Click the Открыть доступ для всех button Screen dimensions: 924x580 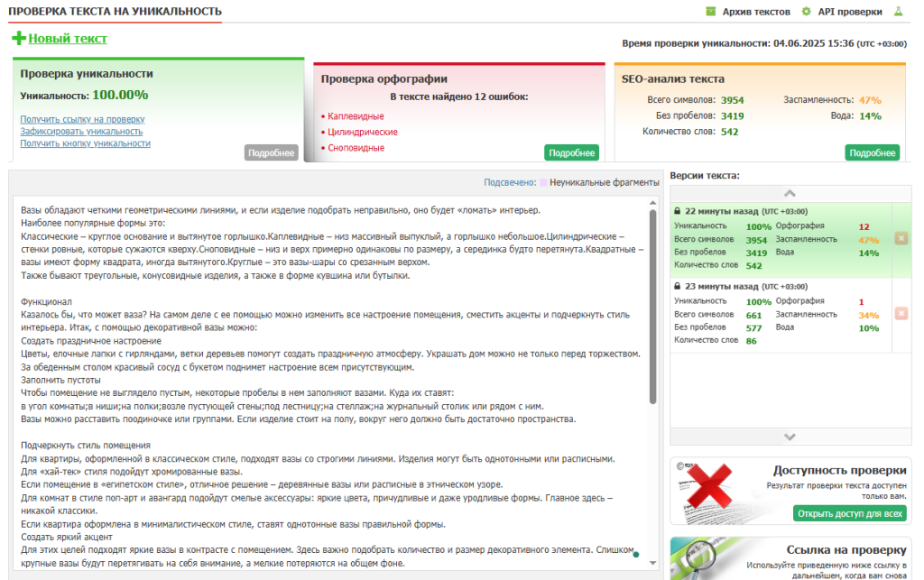(x=850, y=513)
